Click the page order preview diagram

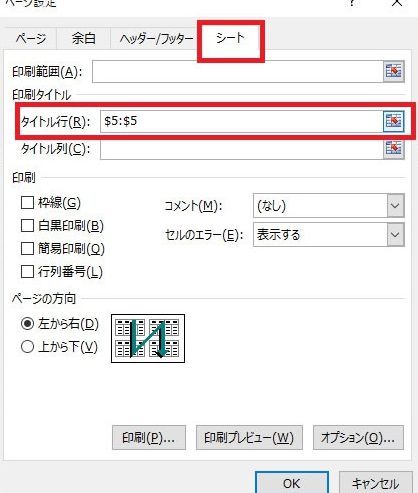[148, 338]
